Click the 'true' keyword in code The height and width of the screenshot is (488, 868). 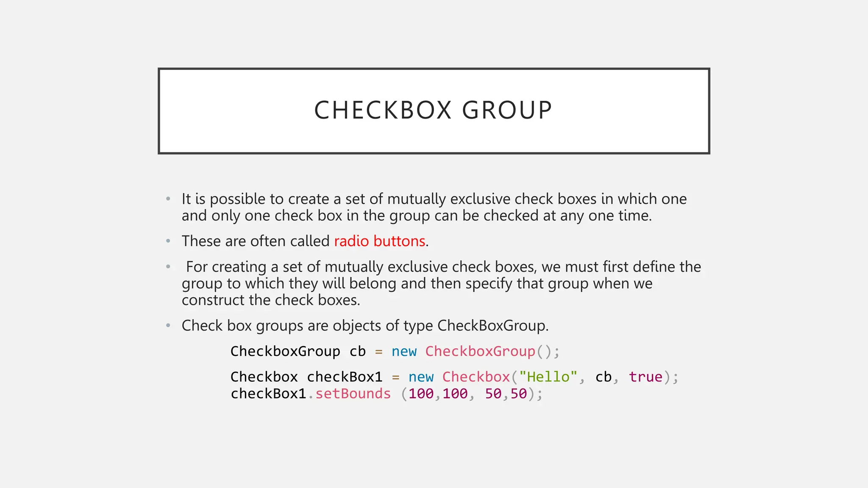645,377
